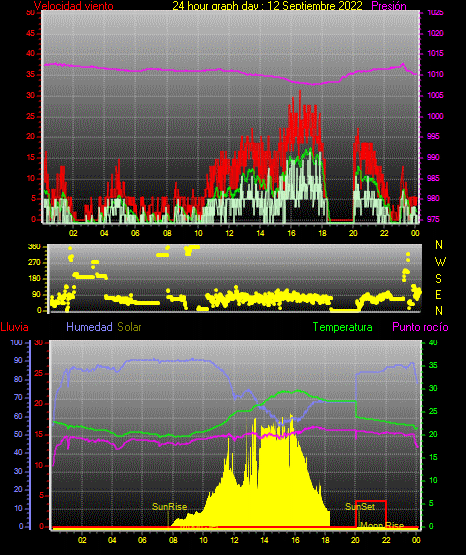The height and width of the screenshot is (555, 466).
Task: Click the 'Presión' legend label
Action: pos(389,6)
